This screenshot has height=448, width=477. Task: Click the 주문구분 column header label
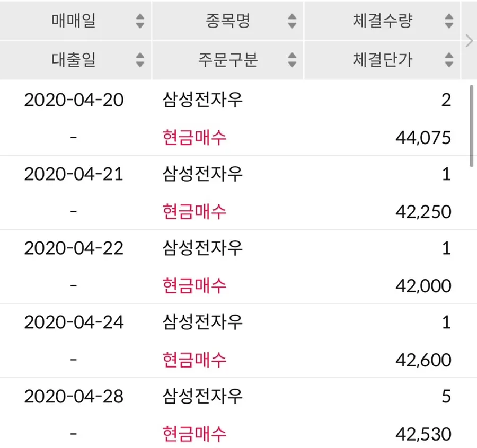click(x=228, y=59)
